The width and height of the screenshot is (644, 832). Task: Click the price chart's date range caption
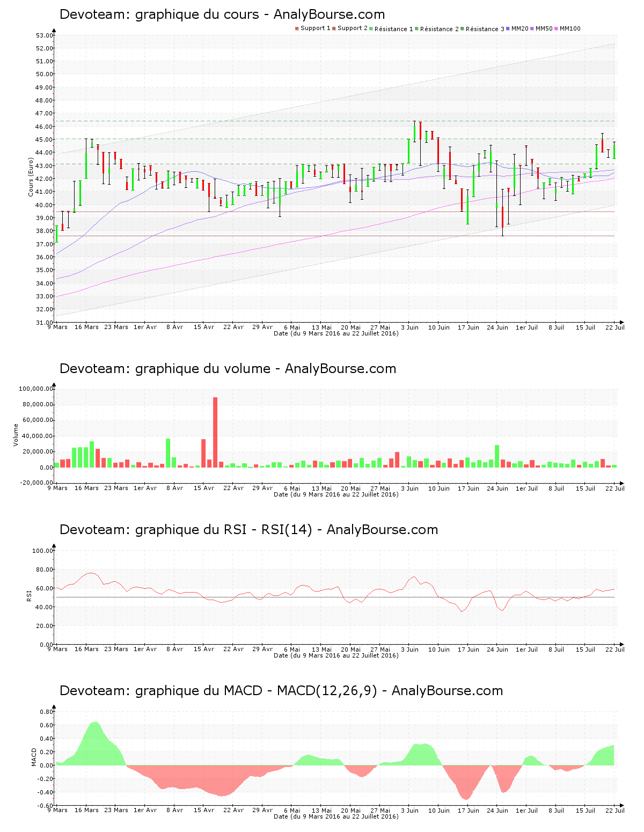tap(336, 333)
